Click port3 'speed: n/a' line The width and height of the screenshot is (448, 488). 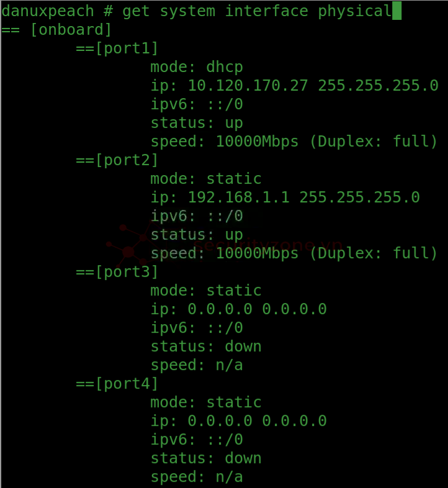197,365
